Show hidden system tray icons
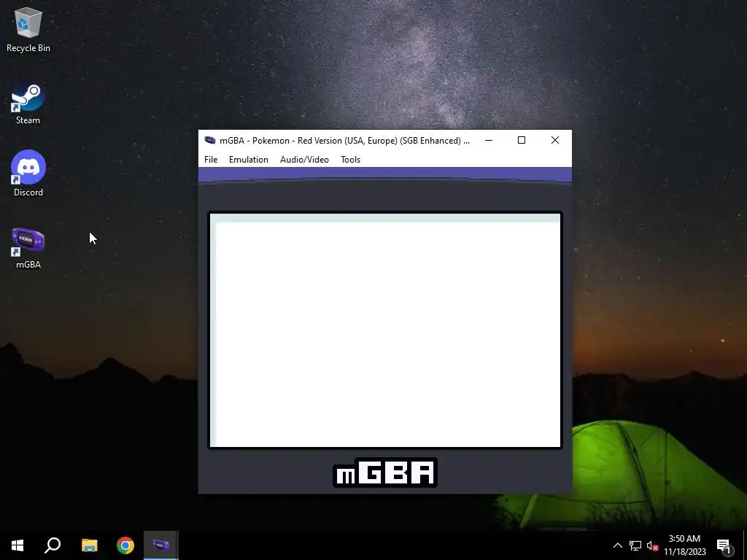Screen dimensions: 747x560 click(617, 545)
